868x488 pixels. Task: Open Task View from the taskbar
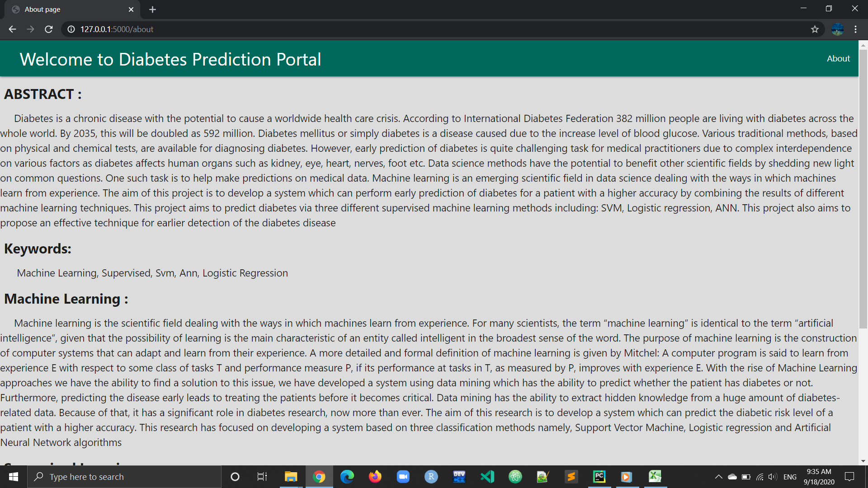tap(262, 477)
